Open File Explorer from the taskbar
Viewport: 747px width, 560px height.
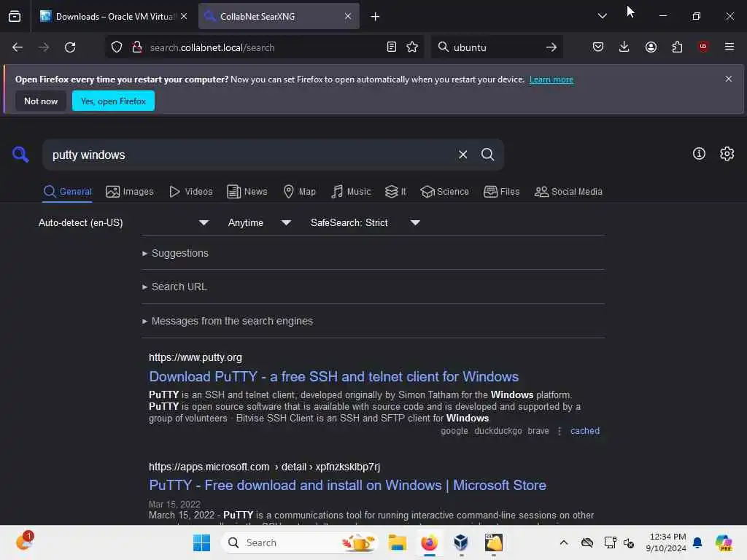[x=397, y=542]
